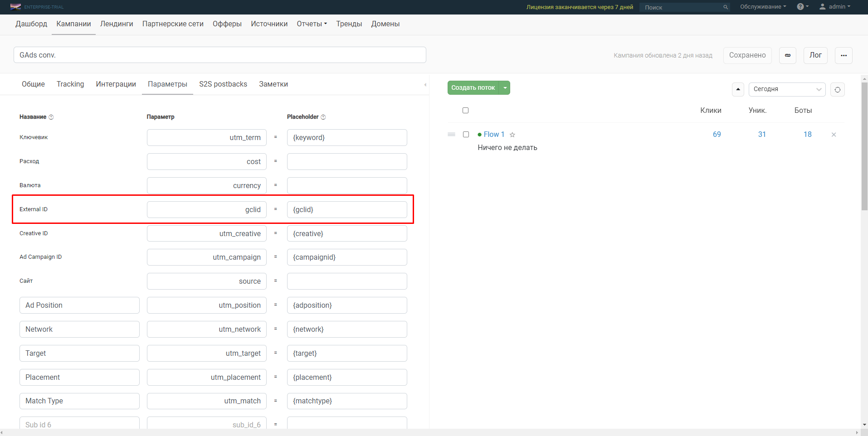The image size is (868, 436).
Task: Click the empty placeholder field for Расход
Action: tap(347, 162)
